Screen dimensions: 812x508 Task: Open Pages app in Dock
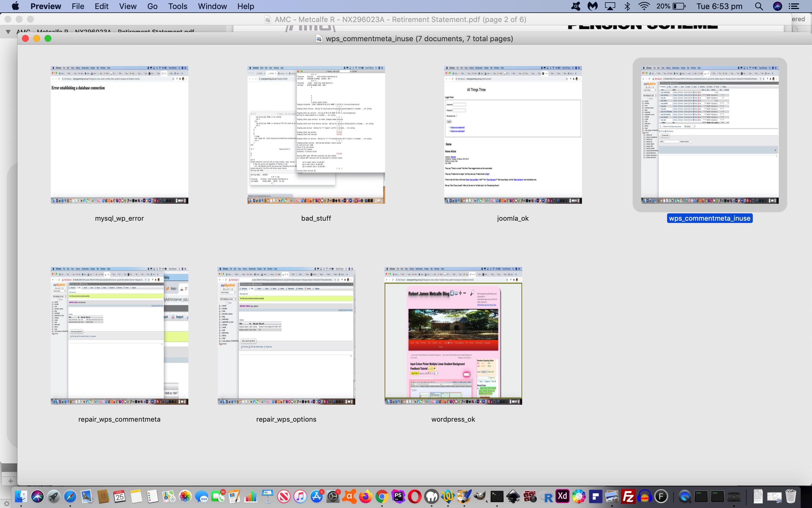pos(235,496)
